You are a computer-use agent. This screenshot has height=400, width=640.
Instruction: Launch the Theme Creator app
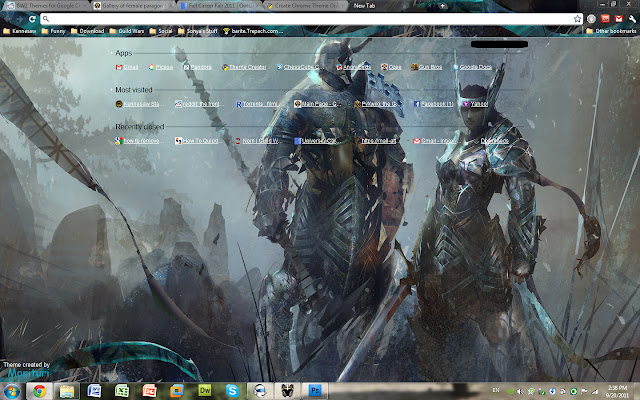(x=244, y=67)
